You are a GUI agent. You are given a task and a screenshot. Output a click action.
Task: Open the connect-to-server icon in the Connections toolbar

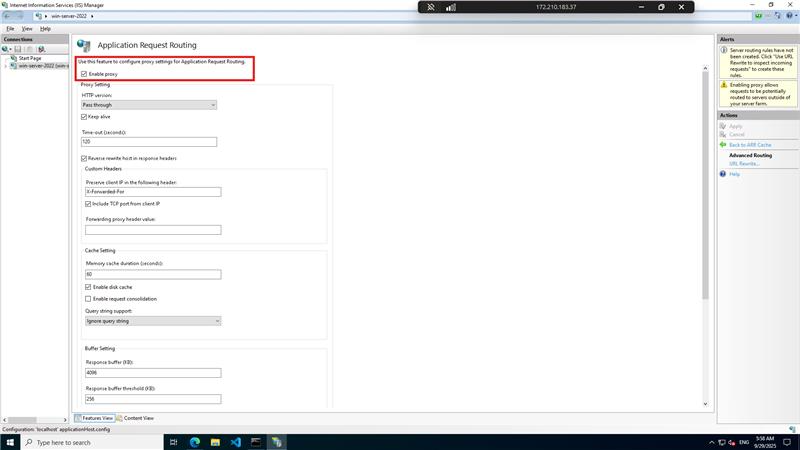tap(6, 49)
